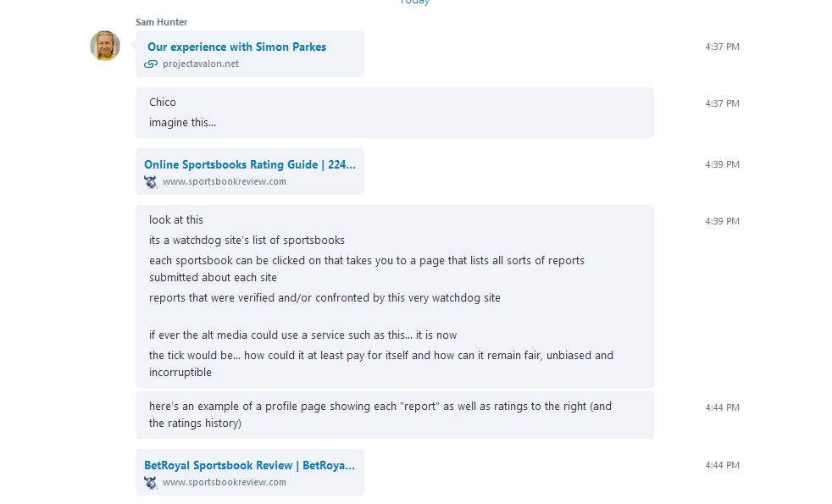Select the "Chico" message line
Screen dimensions: 832x504
tap(163, 102)
